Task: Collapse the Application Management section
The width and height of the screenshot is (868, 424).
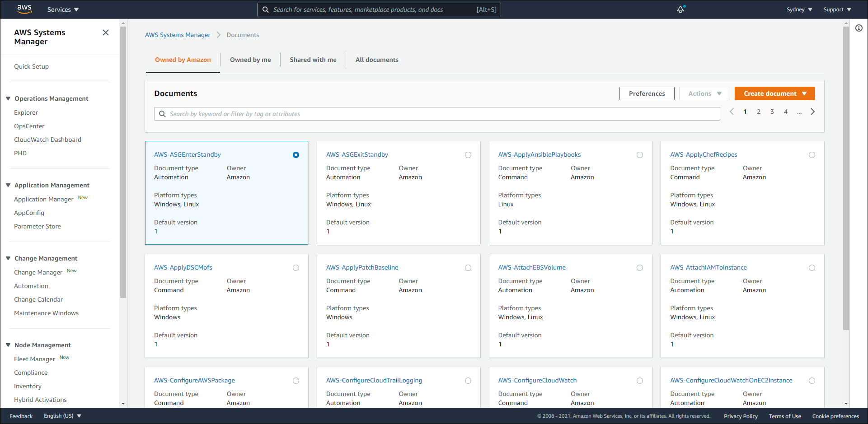Action: click(8, 185)
